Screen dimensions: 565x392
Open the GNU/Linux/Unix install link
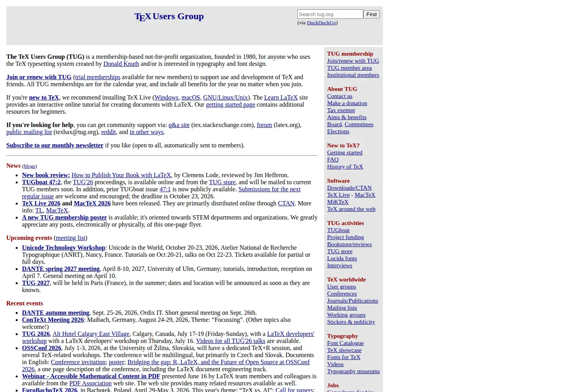click(x=226, y=98)
